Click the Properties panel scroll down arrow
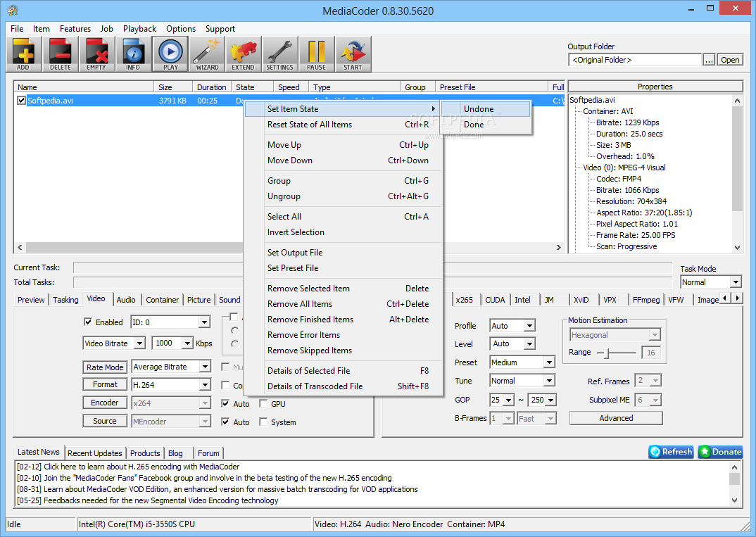The width and height of the screenshot is (756, 537). 737,247
